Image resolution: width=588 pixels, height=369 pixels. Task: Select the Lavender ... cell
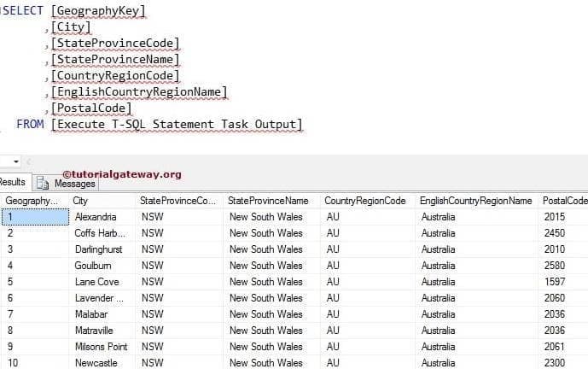[102, 298]
